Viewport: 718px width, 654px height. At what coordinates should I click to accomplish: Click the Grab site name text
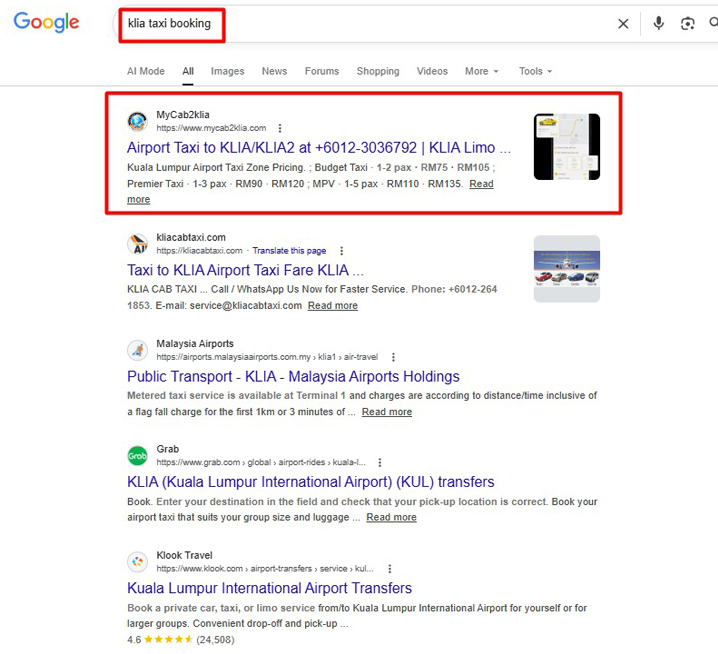tap(168, 449)
